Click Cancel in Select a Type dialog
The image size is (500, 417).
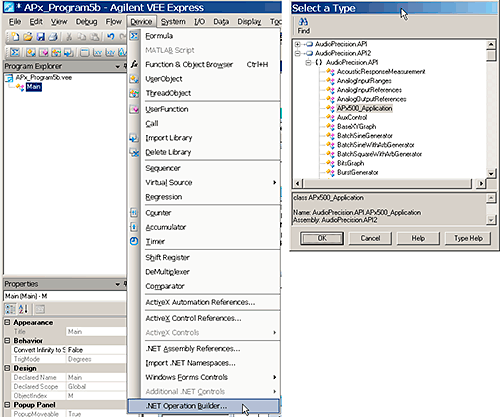coord(370,238)
